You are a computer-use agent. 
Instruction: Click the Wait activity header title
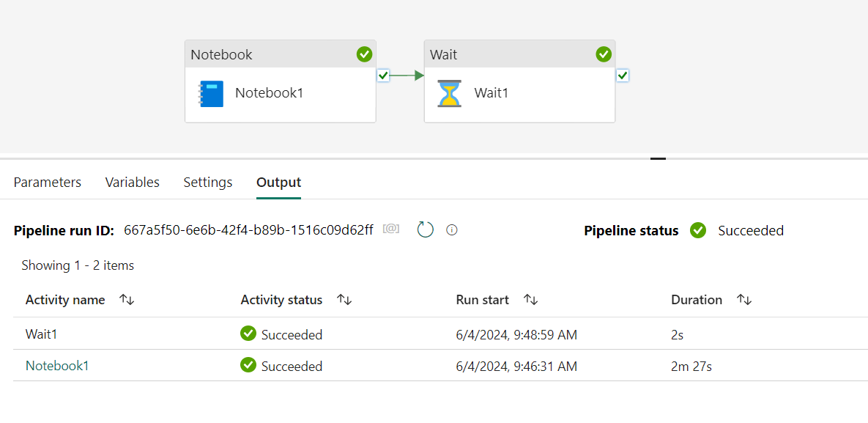(x=443, y=54)
